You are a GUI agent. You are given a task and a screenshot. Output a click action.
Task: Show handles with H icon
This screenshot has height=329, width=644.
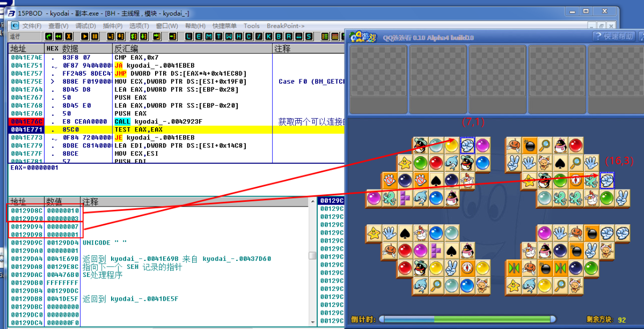[x=239, y=36]
